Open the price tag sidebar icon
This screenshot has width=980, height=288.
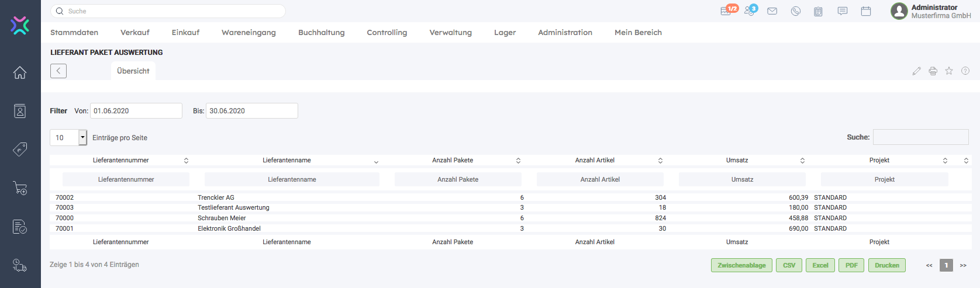click(20, 150)
